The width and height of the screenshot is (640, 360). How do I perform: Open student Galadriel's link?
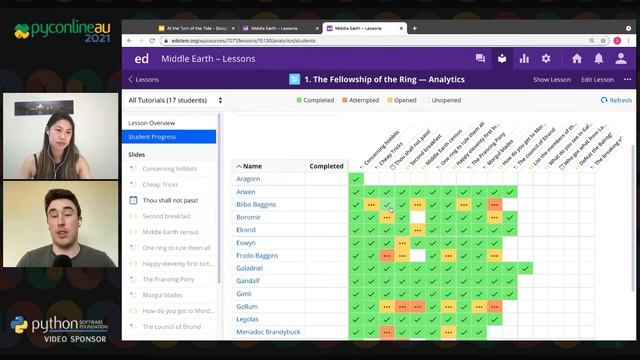pyautogui.click(x=249, y=268)
